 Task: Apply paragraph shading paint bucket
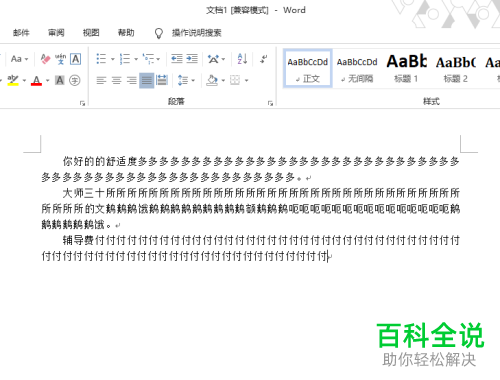(212, 80)
